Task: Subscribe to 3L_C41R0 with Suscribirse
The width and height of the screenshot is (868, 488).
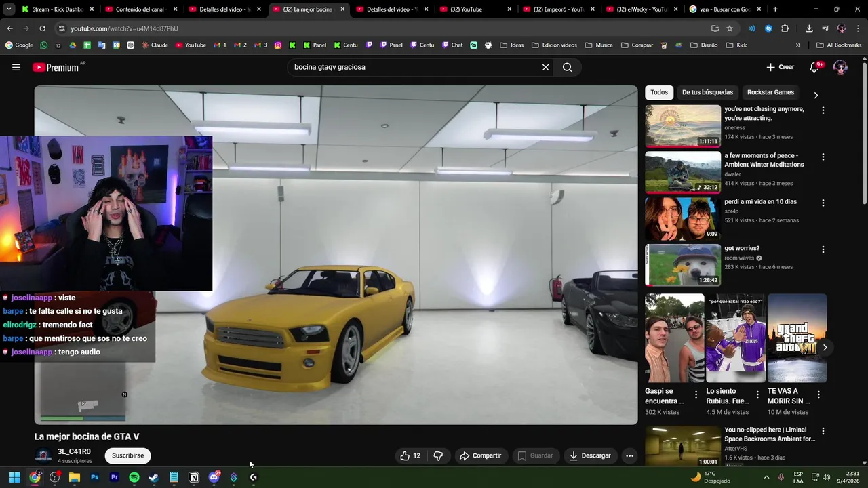Action: [127, 455]
